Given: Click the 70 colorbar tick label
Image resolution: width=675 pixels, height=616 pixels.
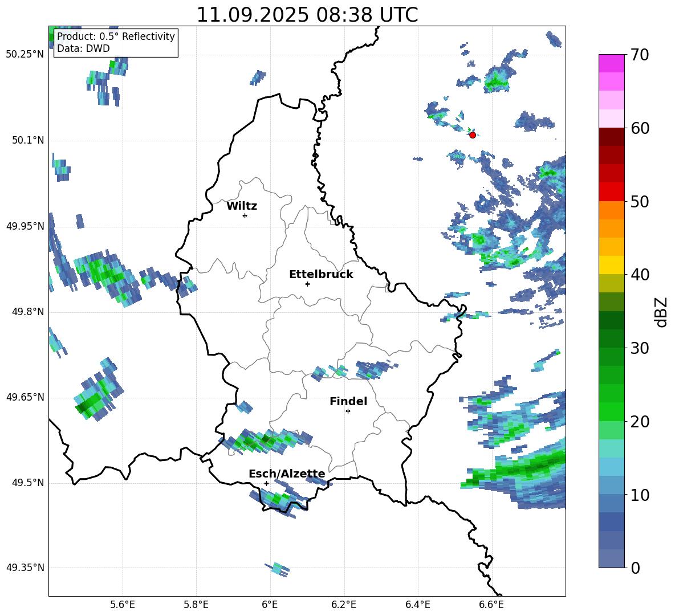Looking at the screenshot, I should (x=639, y=55).
